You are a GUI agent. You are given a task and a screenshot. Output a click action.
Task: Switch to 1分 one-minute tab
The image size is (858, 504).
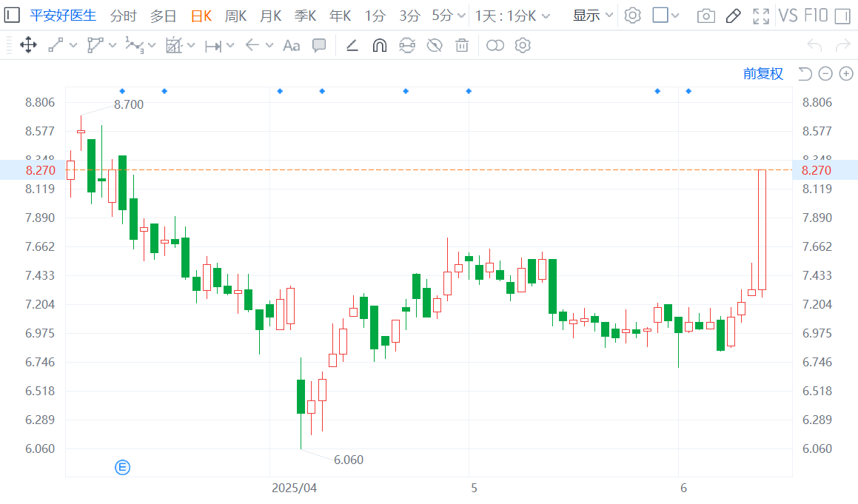(375, 16)
